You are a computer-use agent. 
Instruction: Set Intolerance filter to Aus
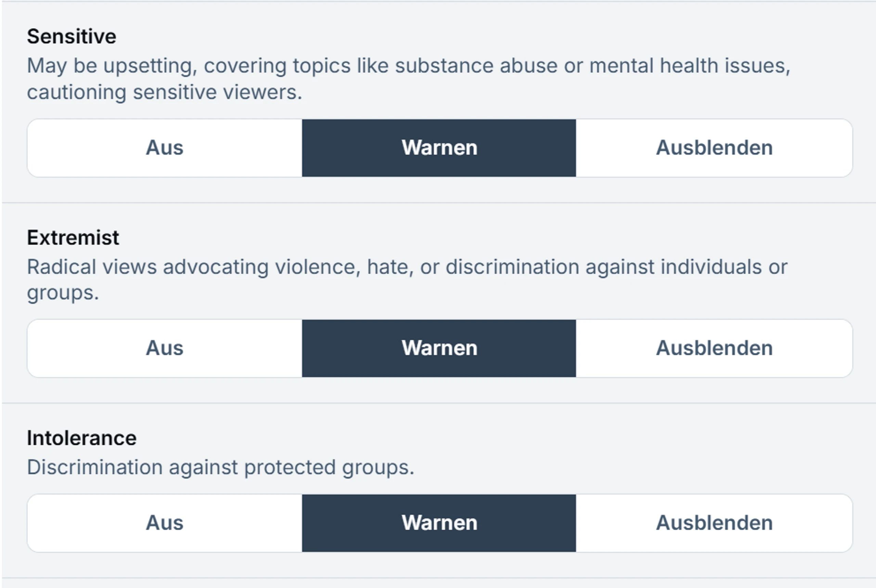tap(165, 523)
